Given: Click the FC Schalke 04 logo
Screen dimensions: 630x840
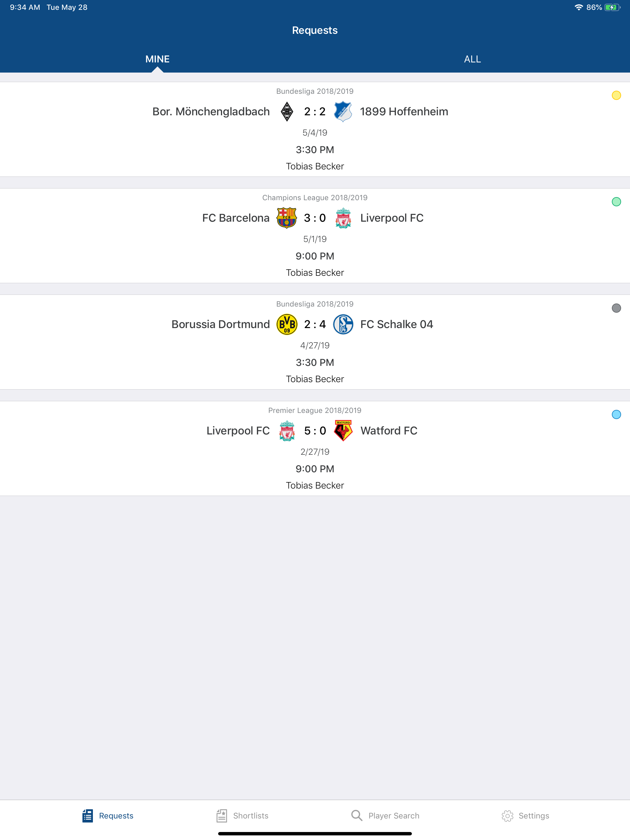Looking at the screenshot, I should tap(343, 324).
